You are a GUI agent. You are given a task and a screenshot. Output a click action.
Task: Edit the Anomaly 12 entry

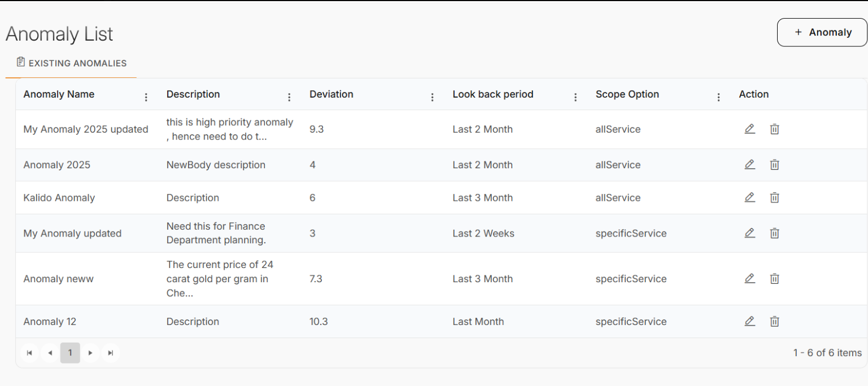[749, 322]
